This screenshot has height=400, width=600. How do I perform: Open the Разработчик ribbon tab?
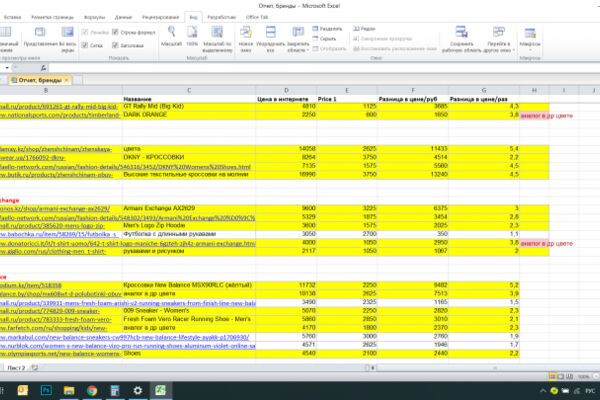pyautogui.click(x=221, y=17)
